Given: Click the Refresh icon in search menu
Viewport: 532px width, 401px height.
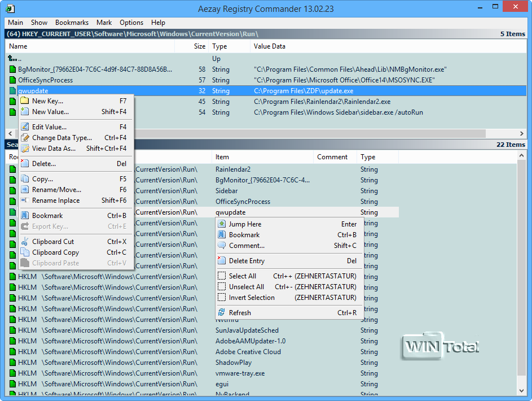Looking at the screenshot, I should point(222,313).
